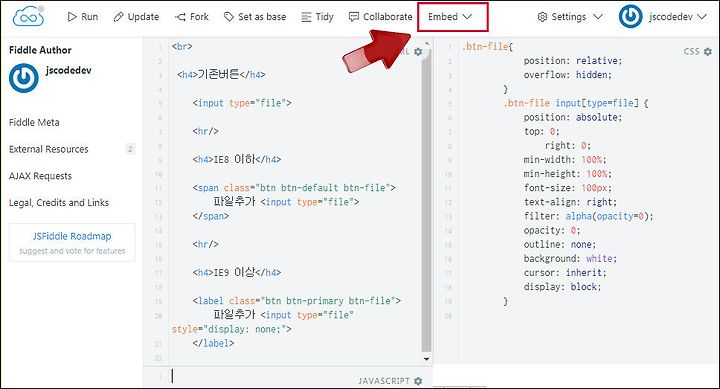This screenshot has height=389, width=720.
Task: Click the 'display: block;' CSS line
Action: 562,287
